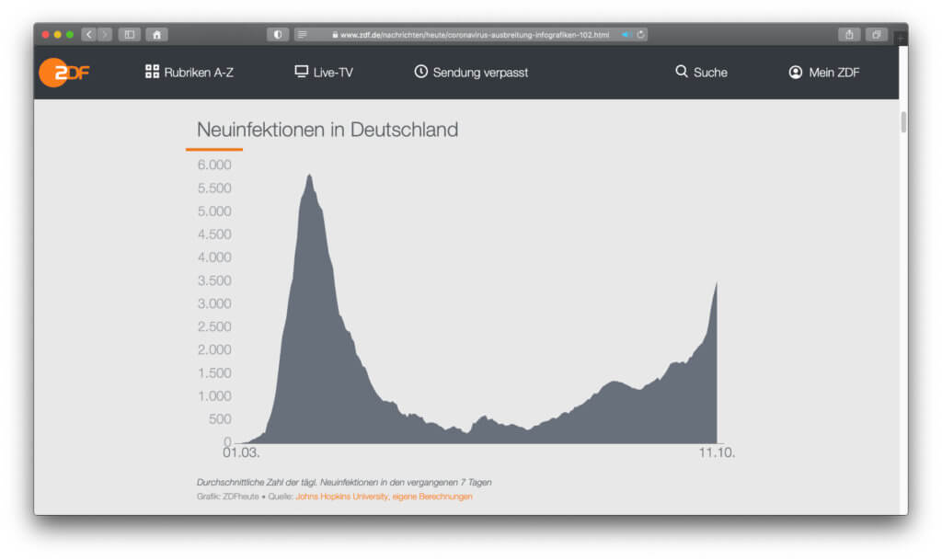Show the tab overview
Viewport: 942px width, 560px height.
pos(876,35)
